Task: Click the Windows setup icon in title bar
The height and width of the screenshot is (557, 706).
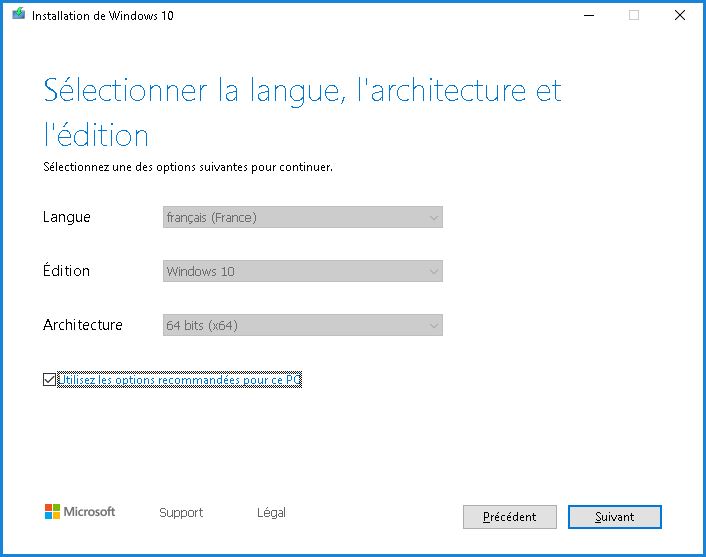Action: click(x=18, y=15)
